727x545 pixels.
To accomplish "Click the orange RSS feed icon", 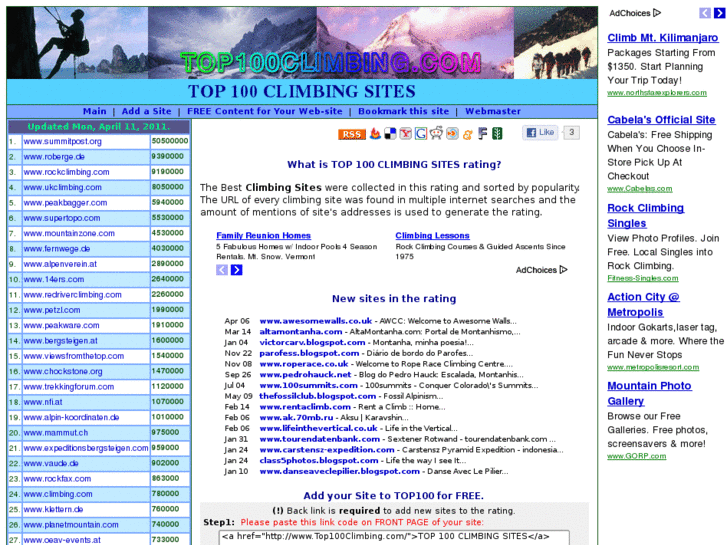I will coord(351,135).
